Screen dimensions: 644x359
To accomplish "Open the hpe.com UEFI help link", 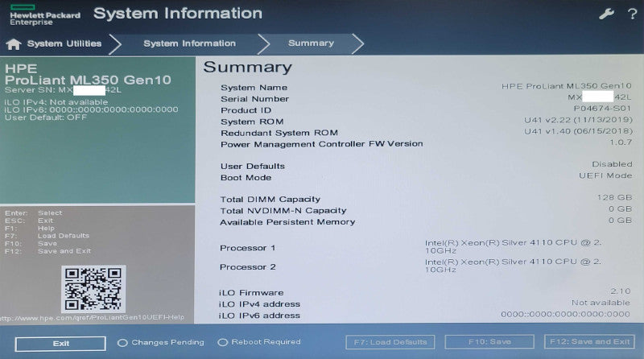I will (93, 317).
